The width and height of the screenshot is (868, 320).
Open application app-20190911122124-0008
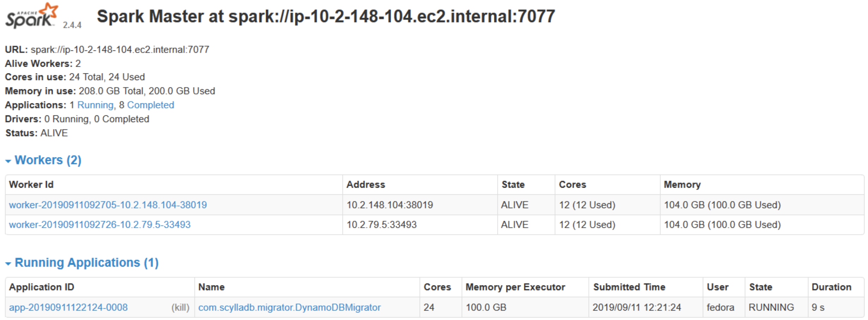68,307
